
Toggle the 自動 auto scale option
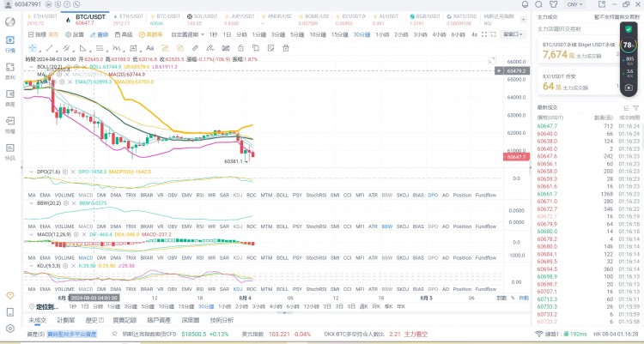click(x=524, y=298)
